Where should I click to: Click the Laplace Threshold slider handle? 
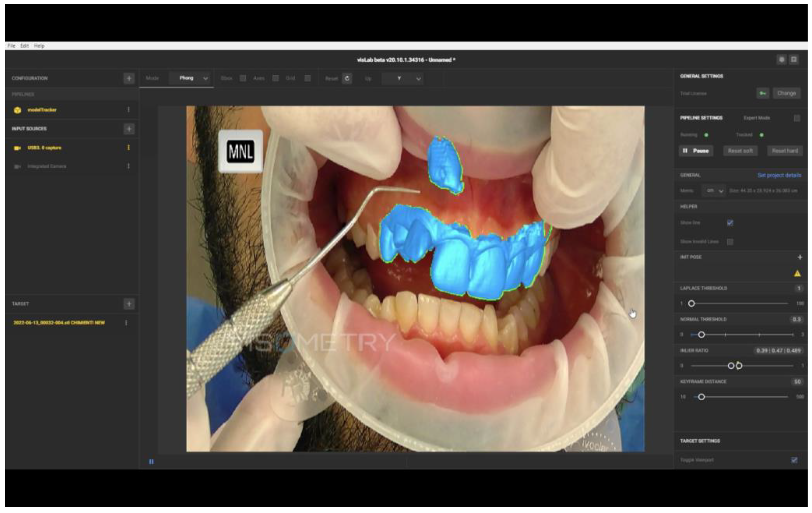pos(691,303)
